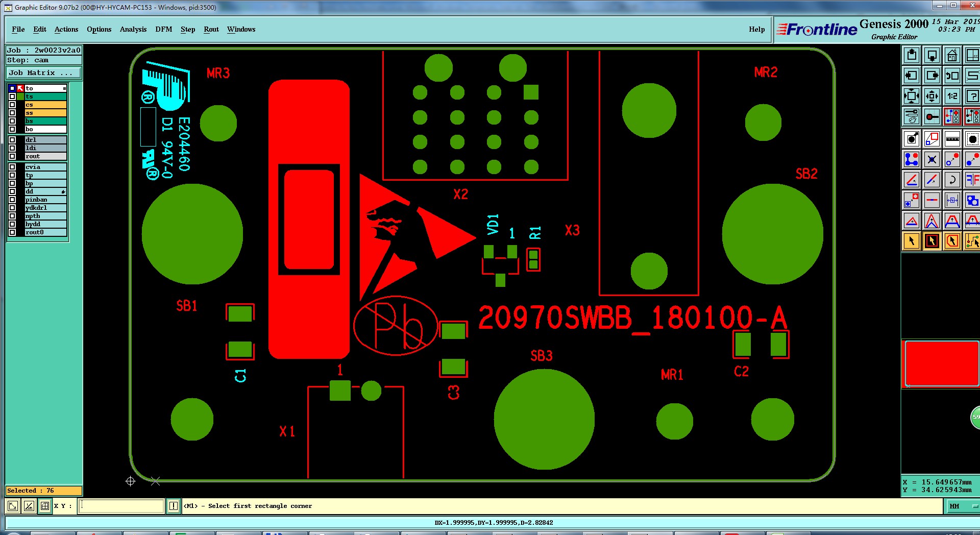Viewport: 980px width, 535px height.
Task: Click the Job Matrix button
Action: click(x=44, y=73)
